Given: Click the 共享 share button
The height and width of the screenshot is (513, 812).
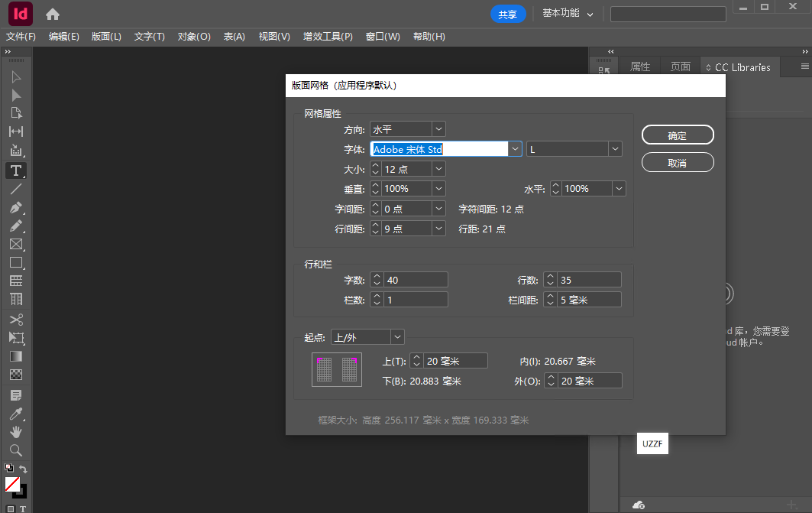Looking at the screenshot, I should coord(507,14).
